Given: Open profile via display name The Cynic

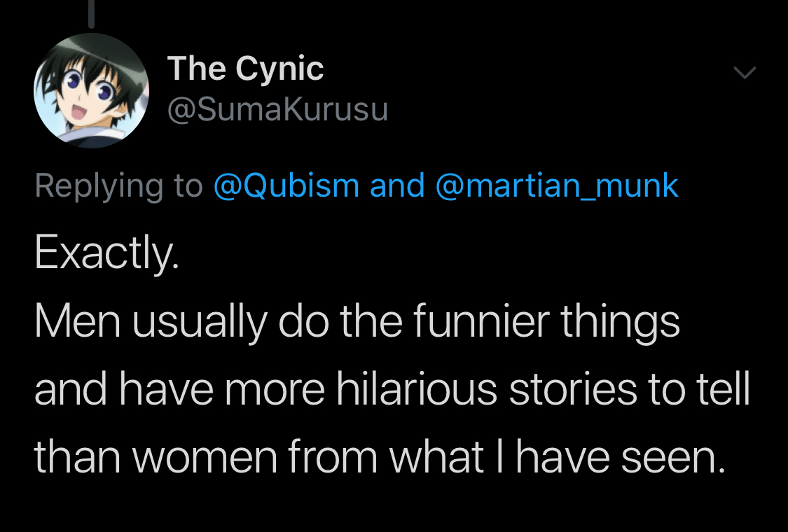Looking at the screenshot, I should (245, 69).
